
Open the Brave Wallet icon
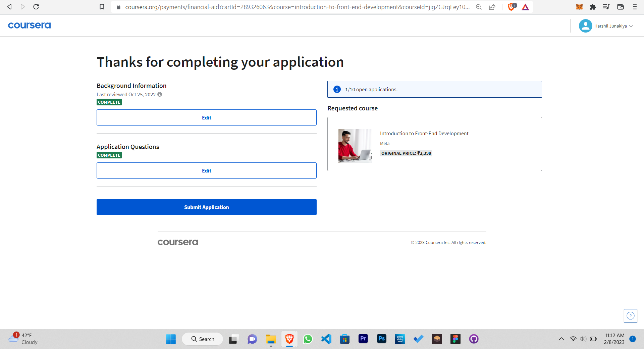pos(621,7)
